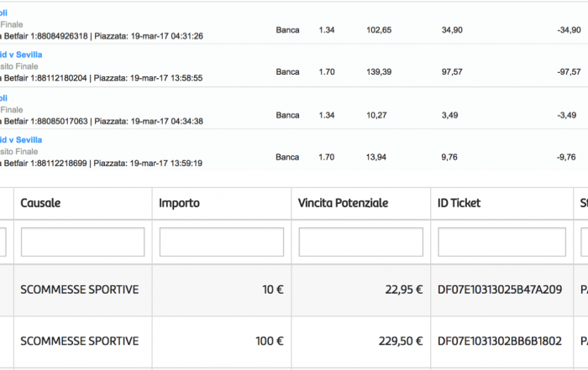This screenshot has height=370, width=588.
Task: Select ticket ID DF07E1031302BB6B1802
Action: 500,341
